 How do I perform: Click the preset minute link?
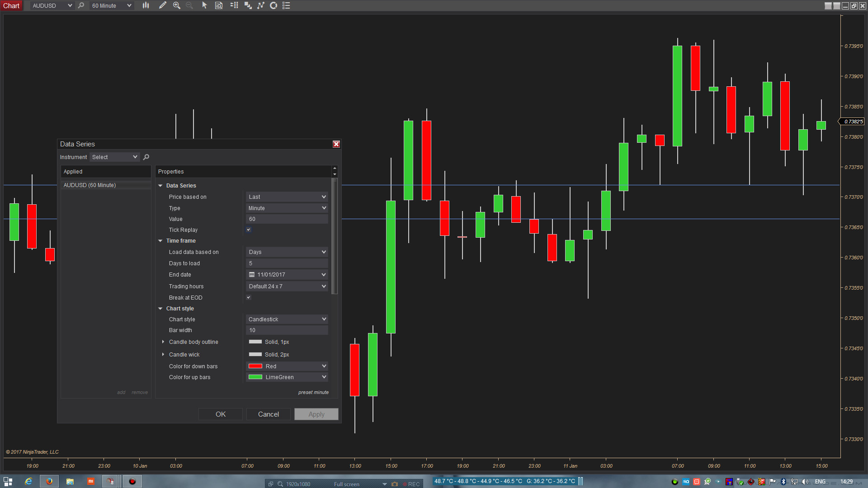[x=313, y=392]
